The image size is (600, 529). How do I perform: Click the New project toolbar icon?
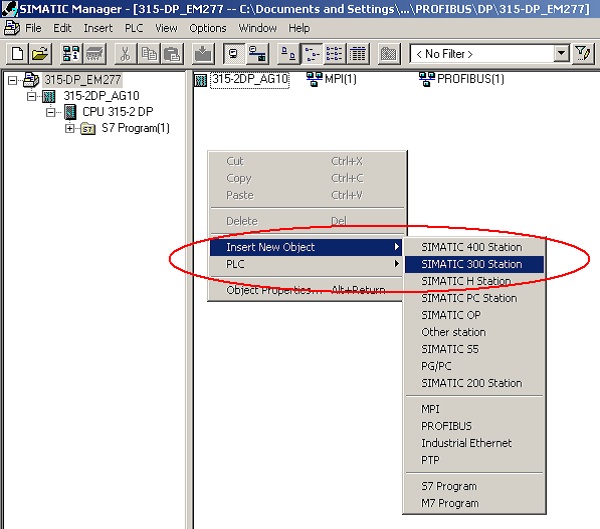coord(17,53)
